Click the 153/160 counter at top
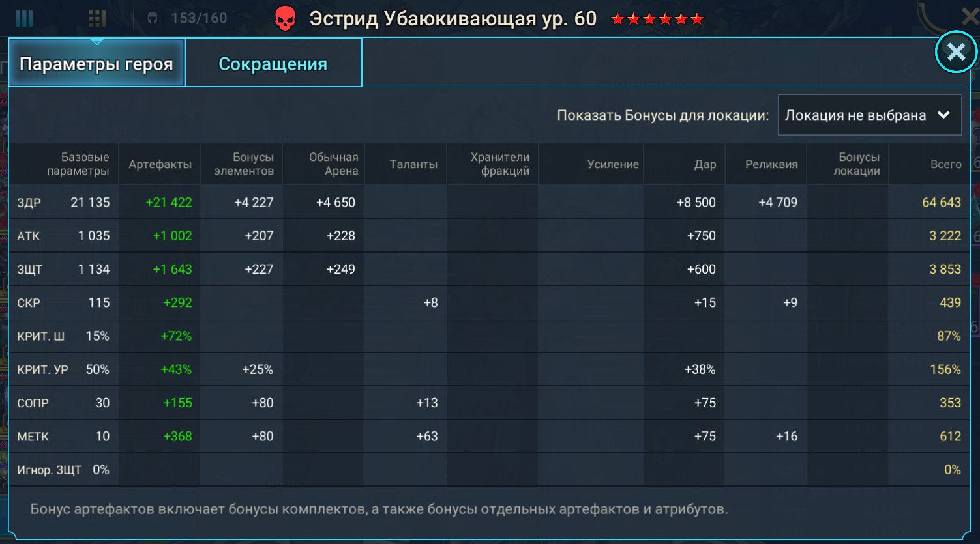This screenshot has width=980, height=544. [199, 18]
